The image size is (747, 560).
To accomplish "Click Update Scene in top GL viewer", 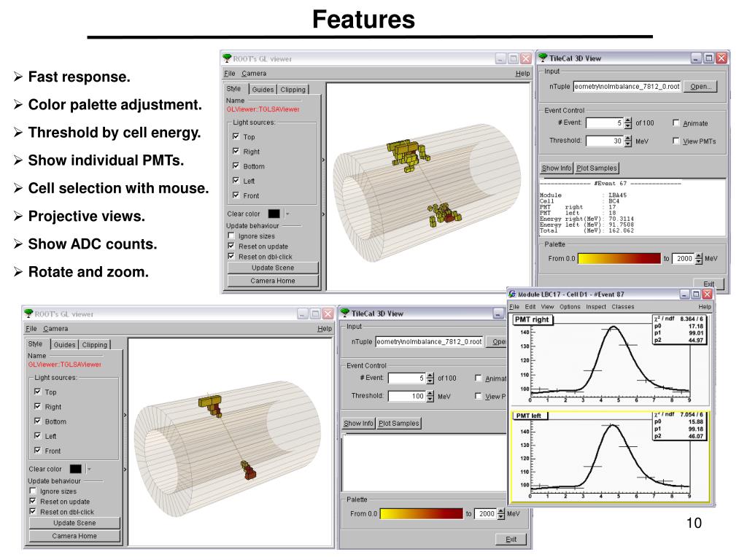I will [273, 268].
